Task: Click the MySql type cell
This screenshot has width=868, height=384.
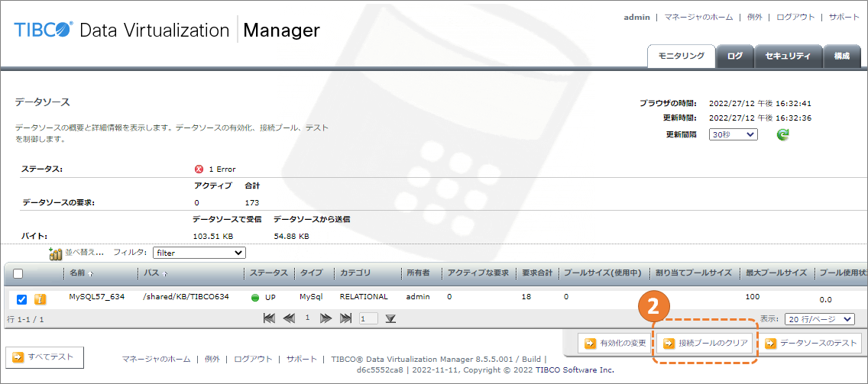Action: pyautogui.click(x=311, y=296)
